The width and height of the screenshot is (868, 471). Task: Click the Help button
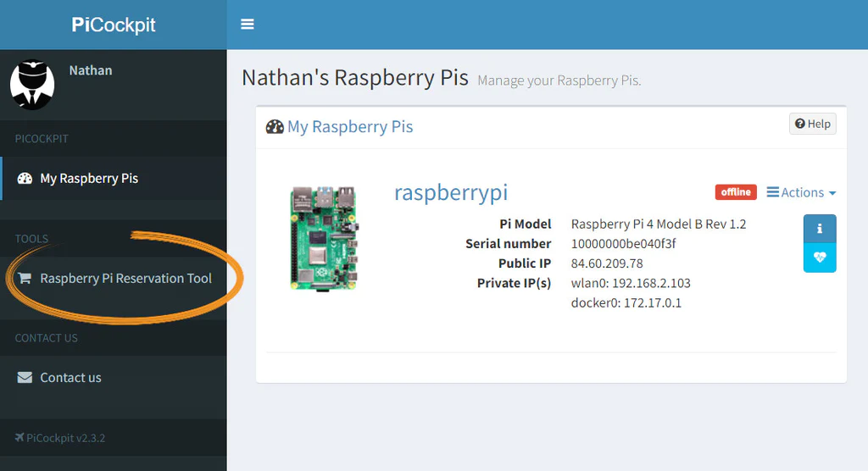(x=813, y=124)
